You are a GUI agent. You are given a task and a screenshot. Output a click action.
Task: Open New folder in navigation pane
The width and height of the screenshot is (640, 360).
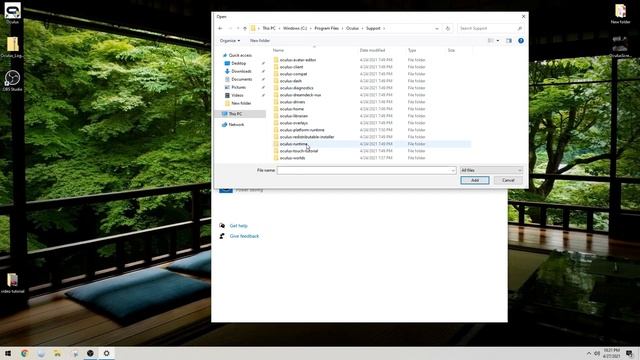coord(241,103)
